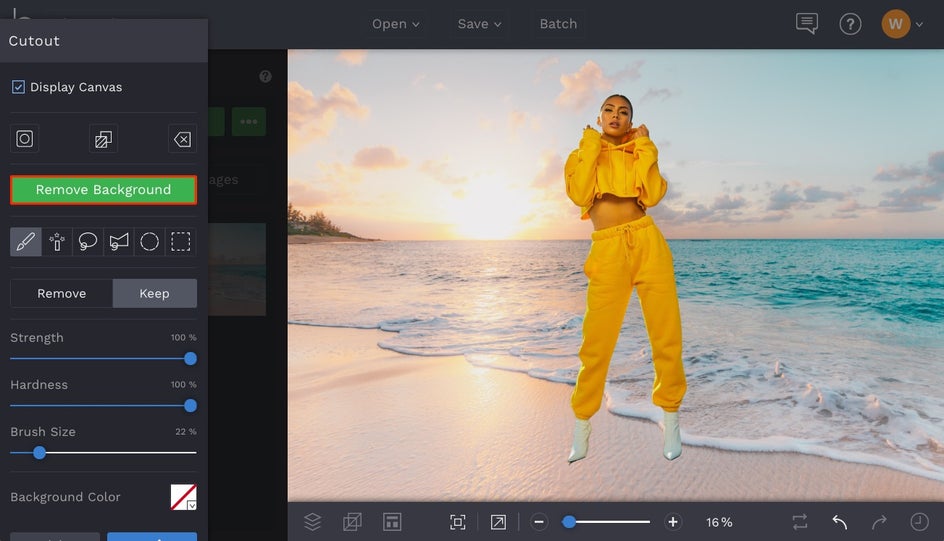Select the paint brush cutout tool

coord(26,242)
